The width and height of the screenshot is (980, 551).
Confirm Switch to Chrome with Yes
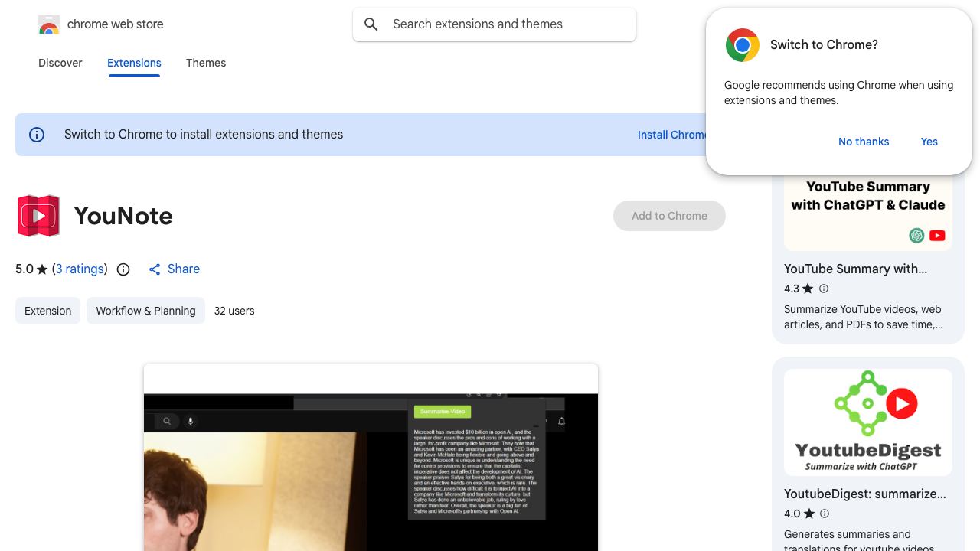[929, 142]
